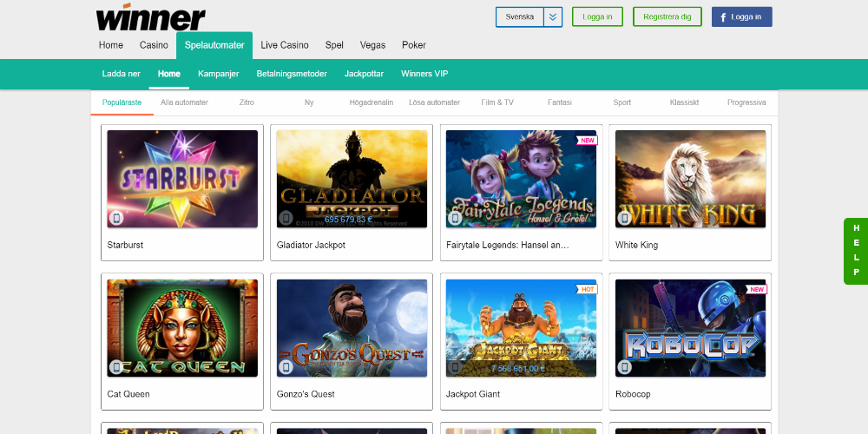Click the Robocop title text
The height and width of the screenshot is (434, 868).
click(x=633, y=394)
